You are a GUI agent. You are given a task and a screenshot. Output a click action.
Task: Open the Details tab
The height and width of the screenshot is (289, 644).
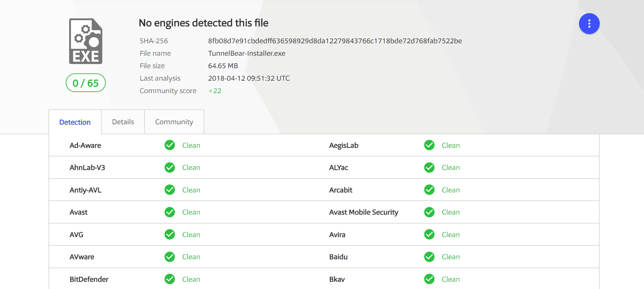click(x=123, y=122)
